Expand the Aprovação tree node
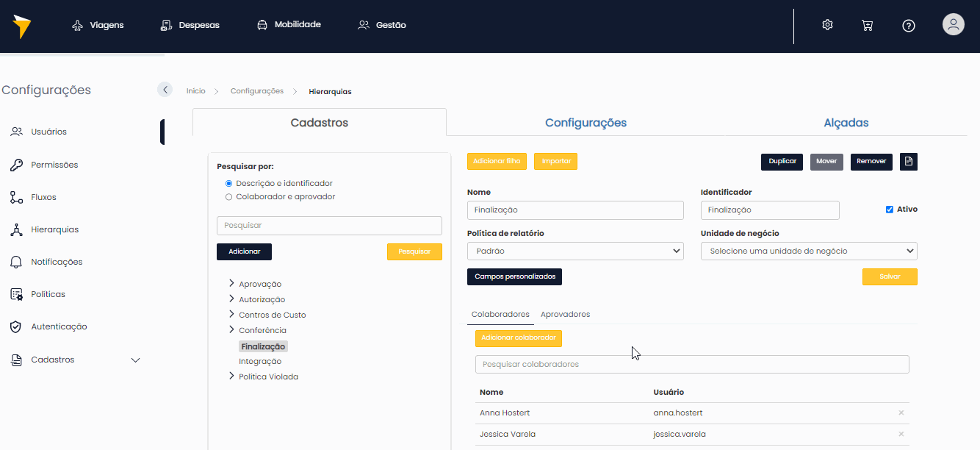Screen dimensions: 980x450 pyautogui.click(x=231, y=283)
